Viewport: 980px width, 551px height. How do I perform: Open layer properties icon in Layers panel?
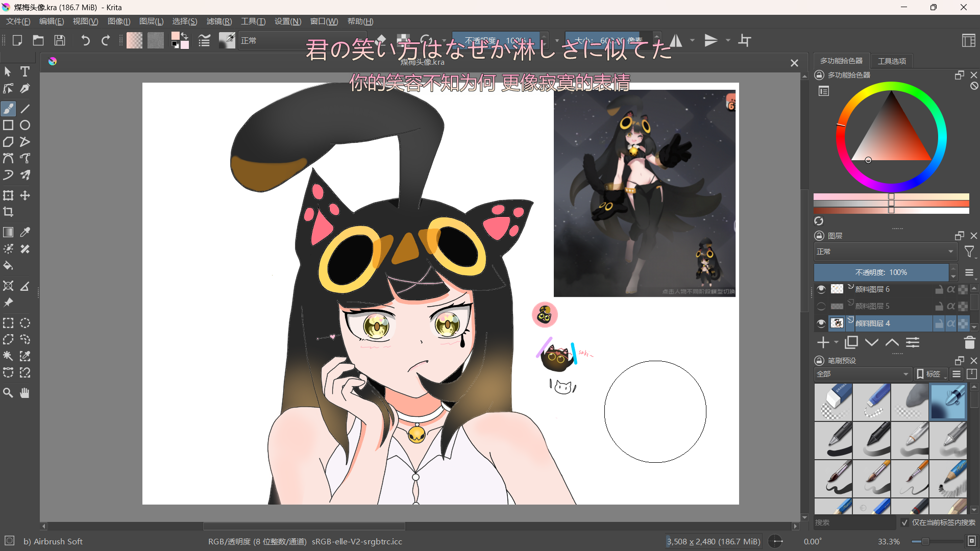tap(913, 343)
